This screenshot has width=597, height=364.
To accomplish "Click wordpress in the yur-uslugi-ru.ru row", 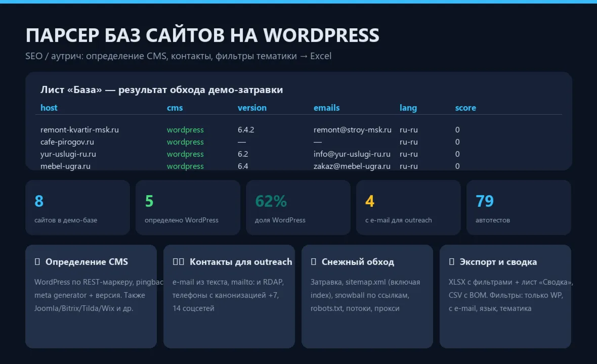I will click(185, 154).
